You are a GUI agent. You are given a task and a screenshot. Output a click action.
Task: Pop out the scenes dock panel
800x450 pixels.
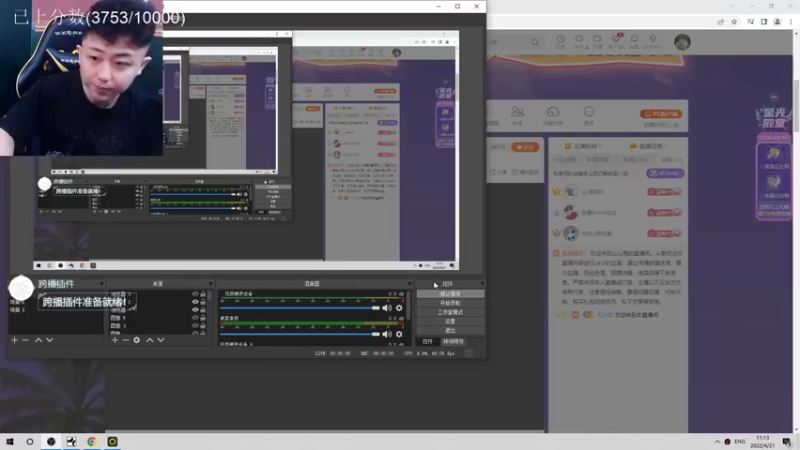[102, 284]
